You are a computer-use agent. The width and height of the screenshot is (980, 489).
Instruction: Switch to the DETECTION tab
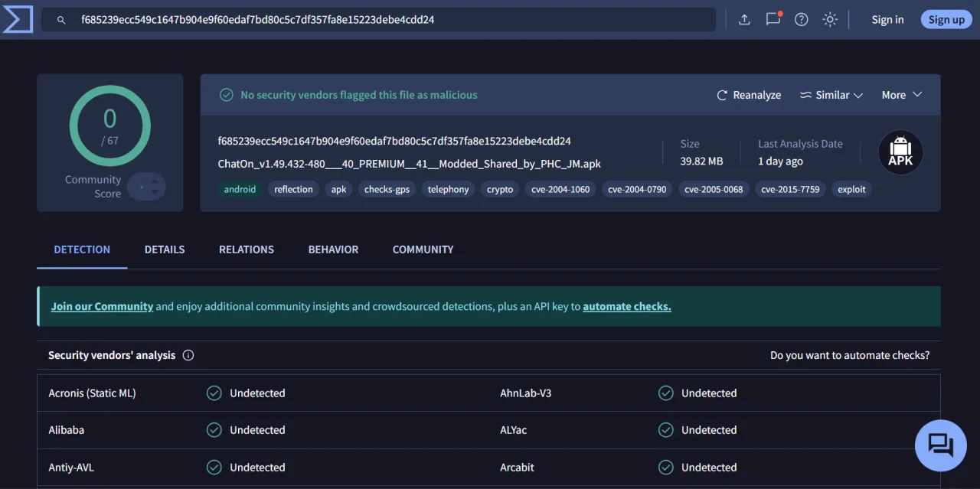[82, 249]
